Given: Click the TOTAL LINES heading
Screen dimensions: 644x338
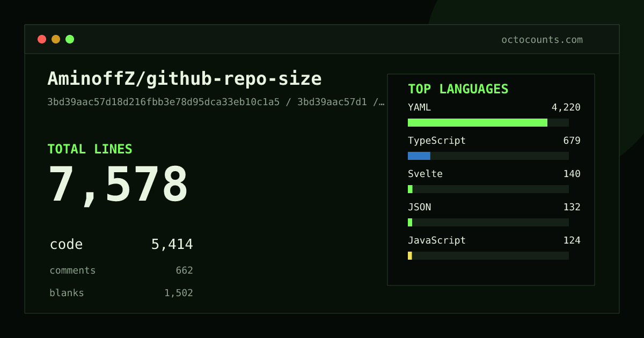Looking at the screenshot, I should pyautogui.click(x=90, y=149).
